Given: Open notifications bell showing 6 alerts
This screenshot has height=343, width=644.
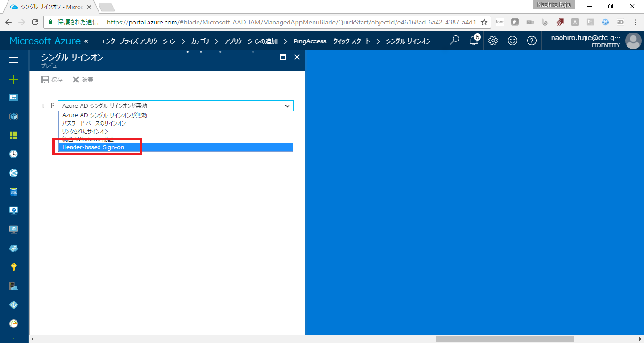Looking at the screenshot, I should 473,41.
